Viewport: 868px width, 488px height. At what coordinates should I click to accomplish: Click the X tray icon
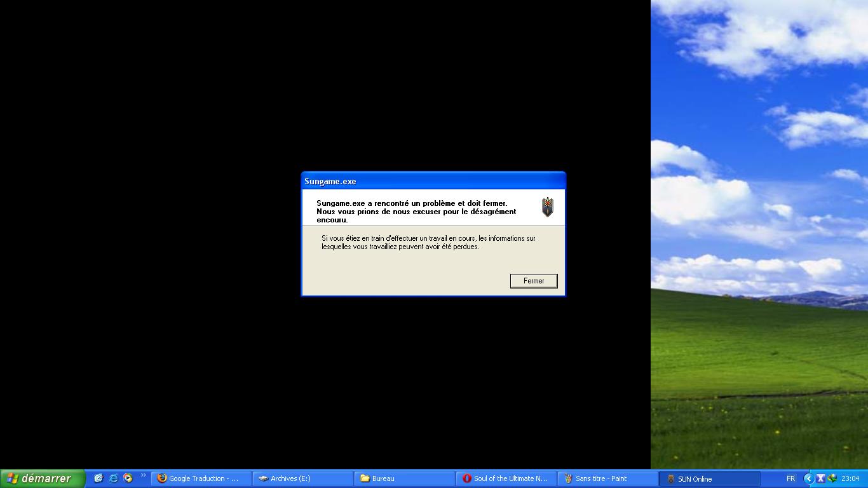820,478
